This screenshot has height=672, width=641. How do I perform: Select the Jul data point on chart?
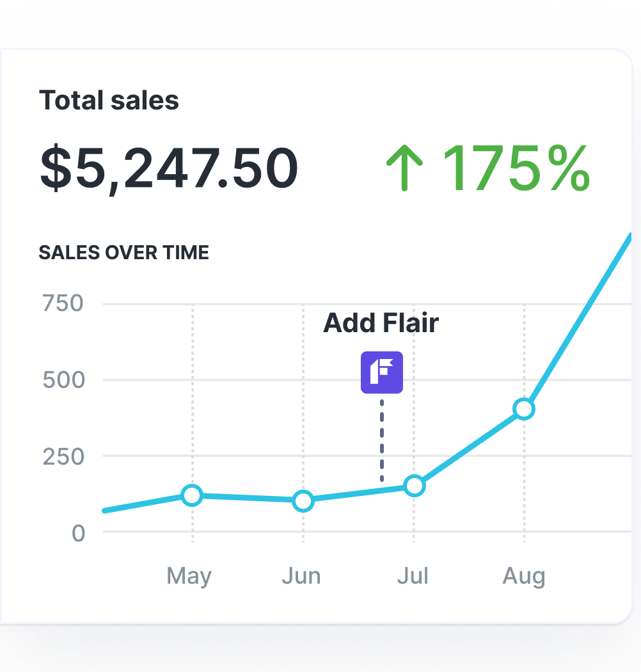click(415, 486)
